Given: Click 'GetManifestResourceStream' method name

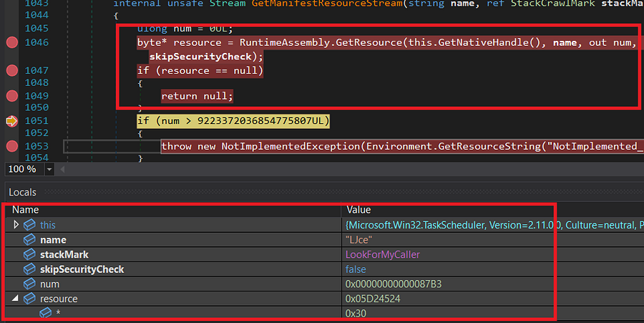Looking at the screenshot, I should point(327,4).
